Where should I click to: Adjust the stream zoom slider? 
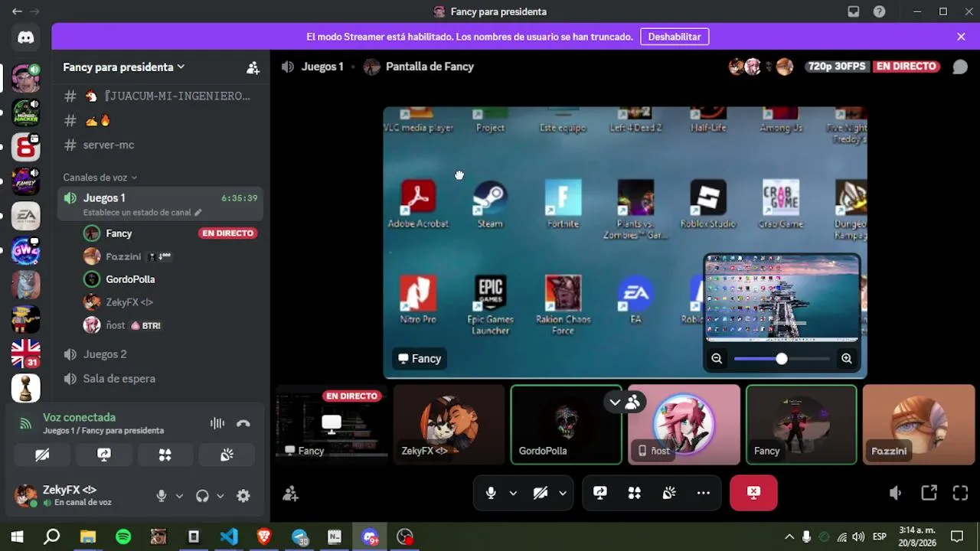tap(782, 358)
